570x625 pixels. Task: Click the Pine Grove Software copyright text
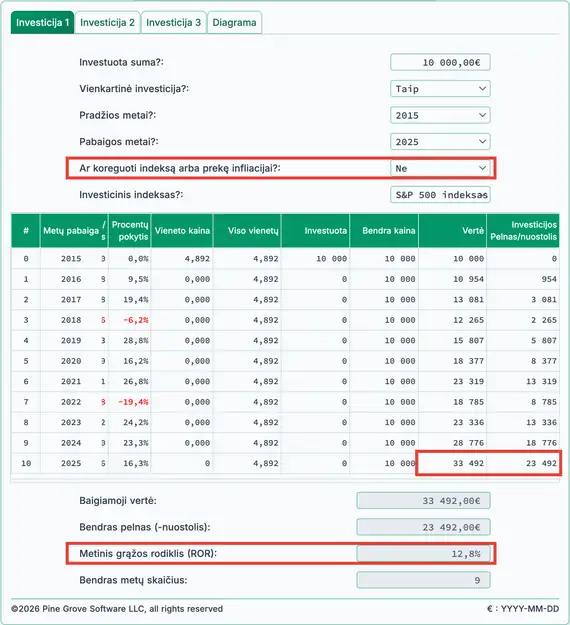click(117, 609)
